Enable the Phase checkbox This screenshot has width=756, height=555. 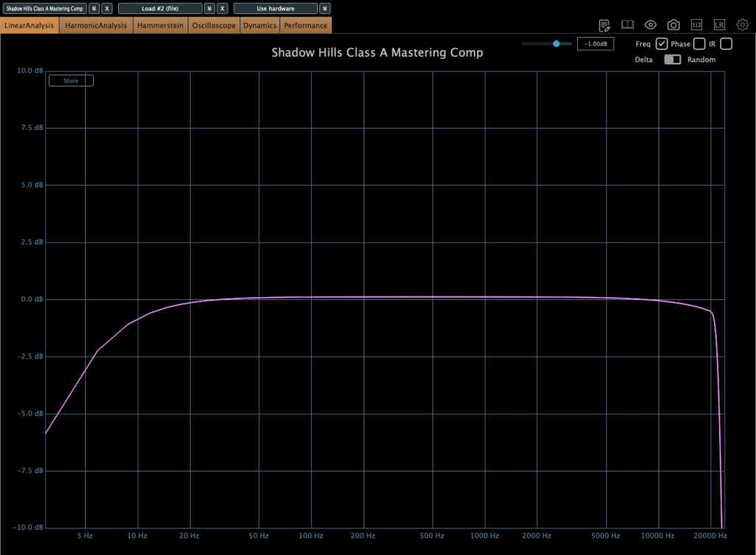coord(699,44)
